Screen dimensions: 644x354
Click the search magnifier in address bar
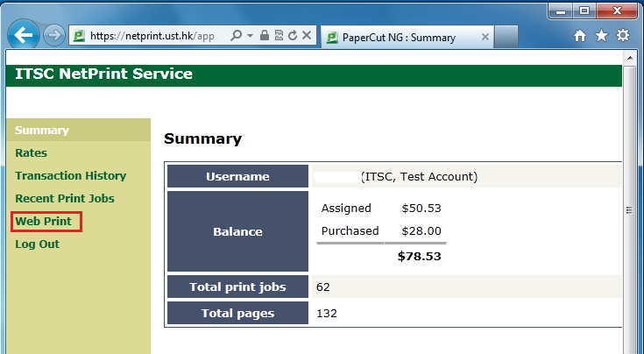tap(236, 36)
